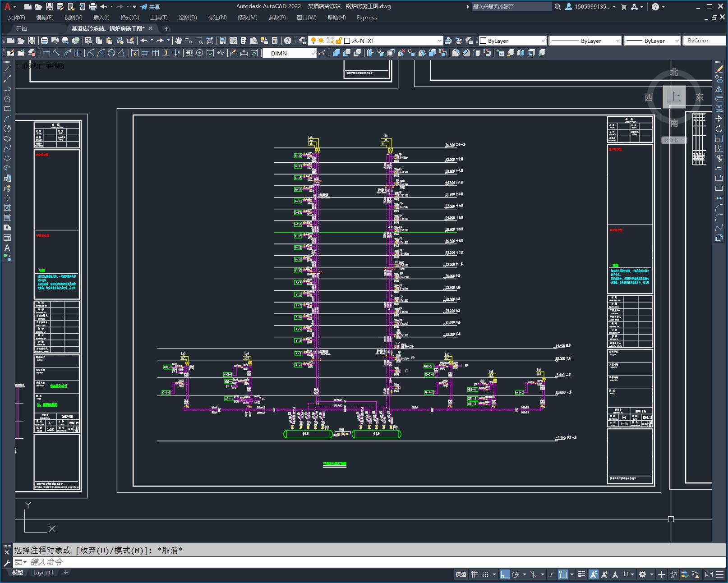Open the ByLayer color dropdown

click(x=512, y=41)
